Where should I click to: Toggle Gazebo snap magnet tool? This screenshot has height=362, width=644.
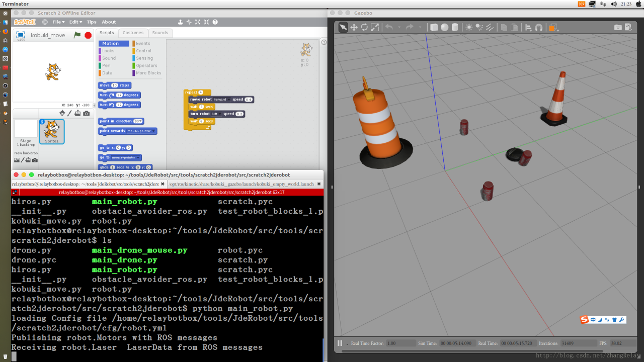pyautogui.click(x=539, y=28)
